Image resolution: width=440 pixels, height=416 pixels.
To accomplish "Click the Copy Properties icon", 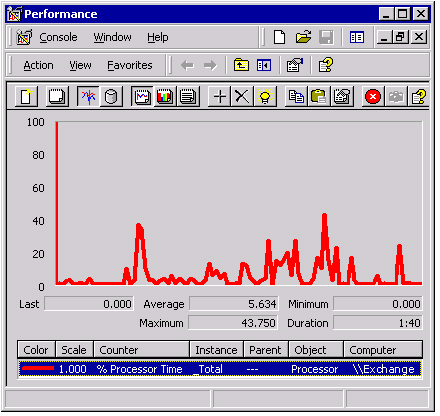I will pos(296,97).
